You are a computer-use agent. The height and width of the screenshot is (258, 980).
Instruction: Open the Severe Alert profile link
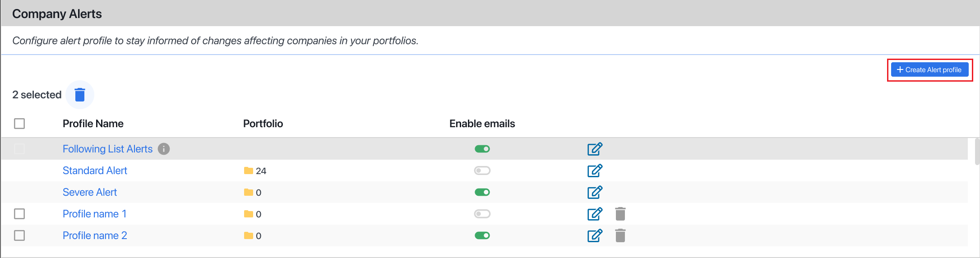[x=90, y=192]
